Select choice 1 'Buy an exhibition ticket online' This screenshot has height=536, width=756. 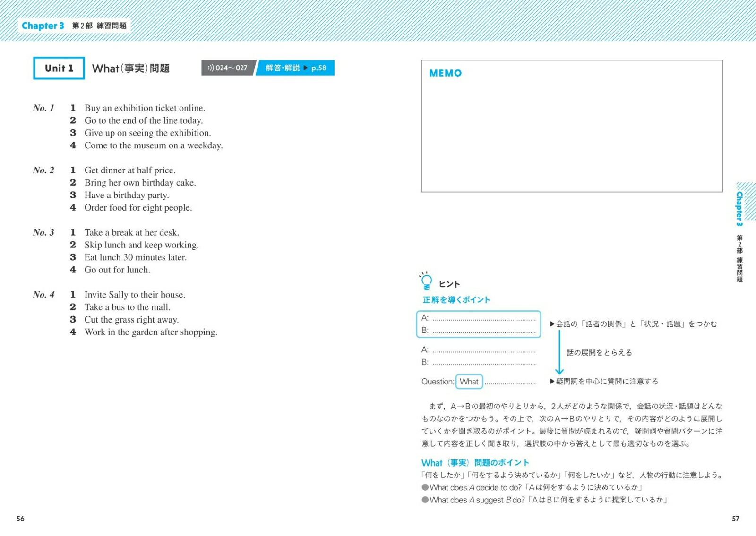coord(145,108)
